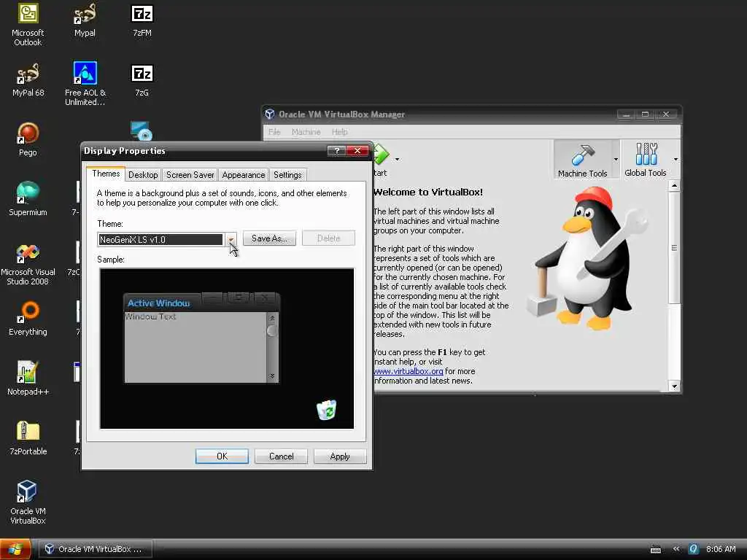The width and height of the screenshot is (747, 560).
Task: Click the keyboard icon in the system tray
Action: pos(656,549)
